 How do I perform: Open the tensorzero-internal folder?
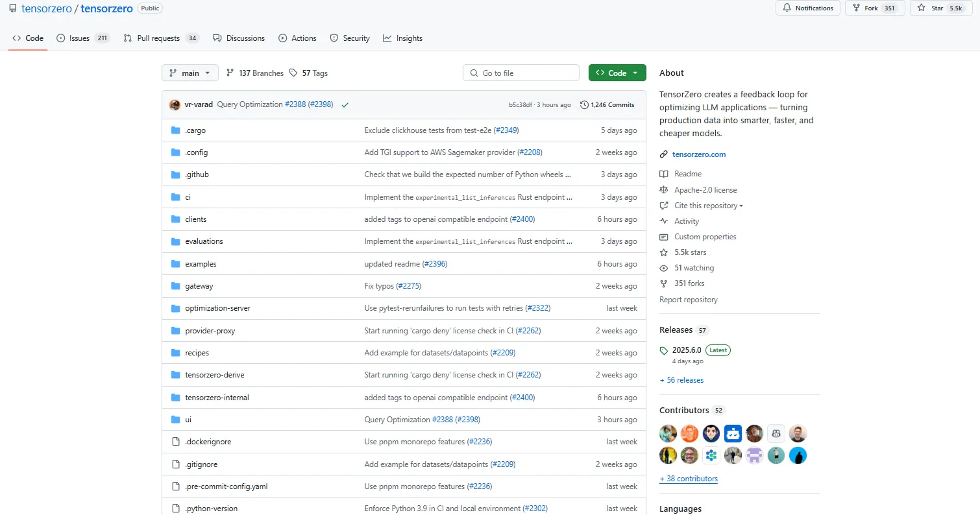pyautogui.click(x=217, y=398)
